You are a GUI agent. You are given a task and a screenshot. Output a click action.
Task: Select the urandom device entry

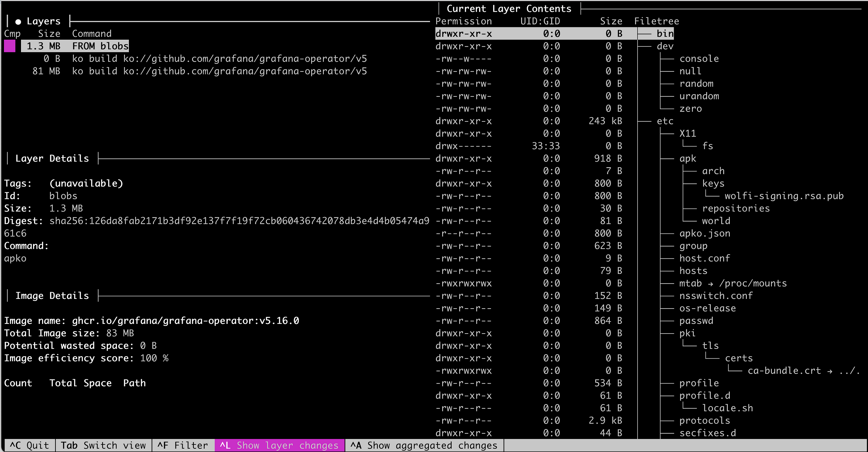tap(699, 96)
